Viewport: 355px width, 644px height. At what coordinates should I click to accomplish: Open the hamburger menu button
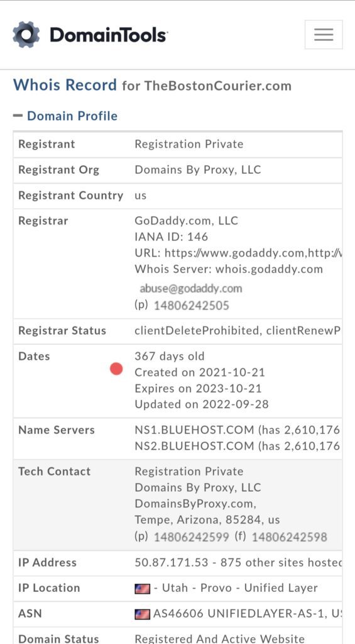pos(324,35)
